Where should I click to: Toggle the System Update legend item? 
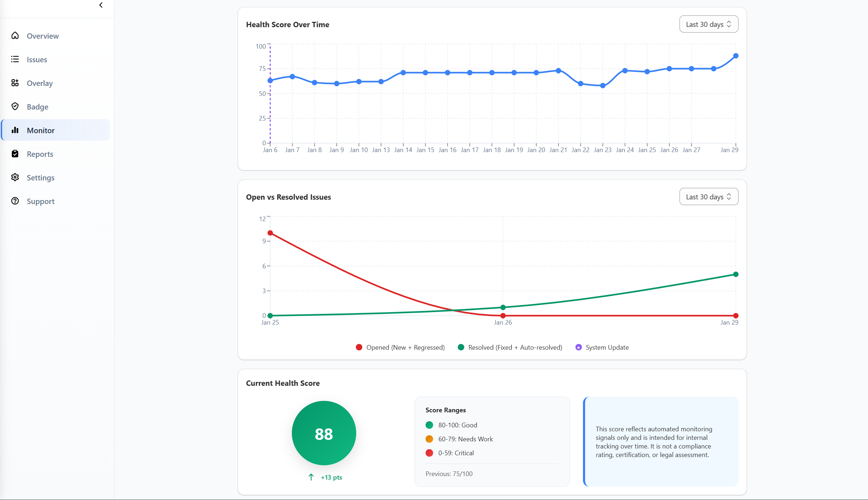pos(602,347)
